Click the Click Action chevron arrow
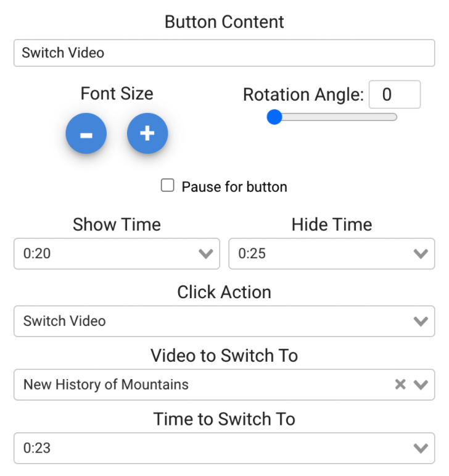449x476 pixels. pyautogui.click(x=421, y=321)
